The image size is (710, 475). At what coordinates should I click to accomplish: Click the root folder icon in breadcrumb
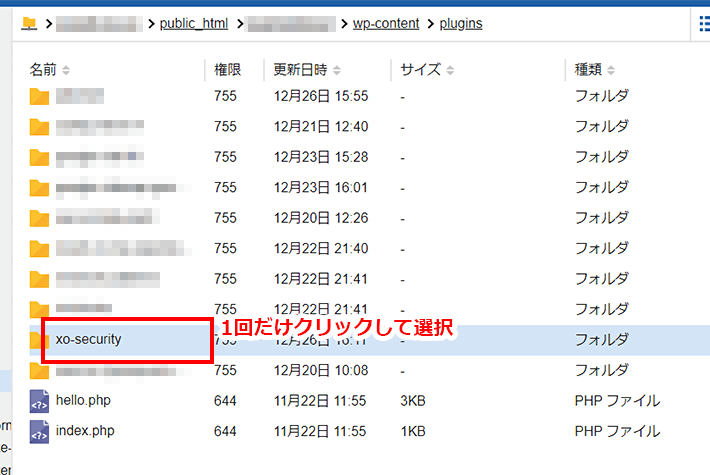[x=29, y=22]
